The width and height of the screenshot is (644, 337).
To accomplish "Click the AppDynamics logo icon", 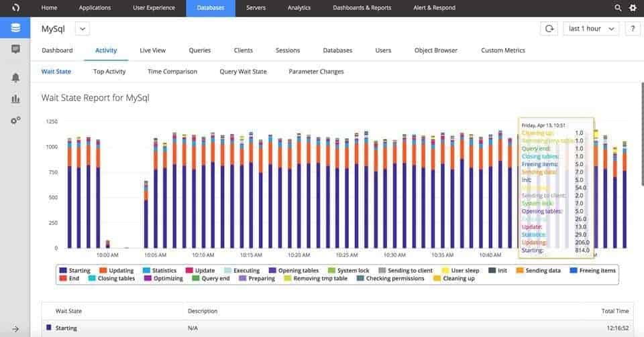I will (x=15, y=8).
